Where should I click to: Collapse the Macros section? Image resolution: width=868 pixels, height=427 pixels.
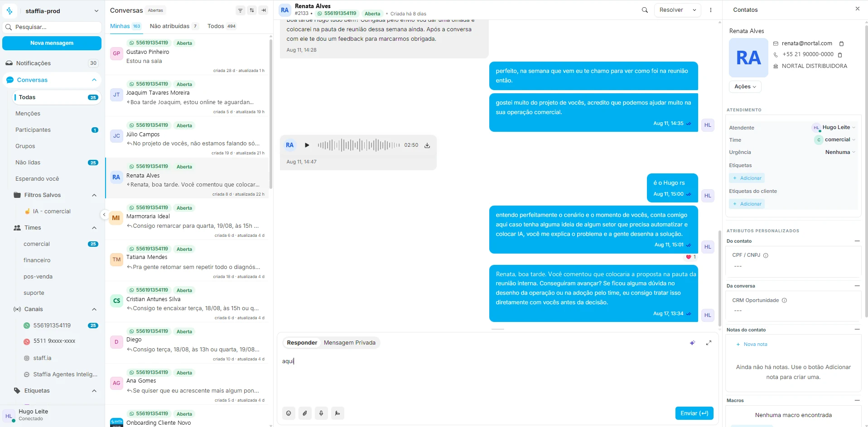(x=857, y=400)
